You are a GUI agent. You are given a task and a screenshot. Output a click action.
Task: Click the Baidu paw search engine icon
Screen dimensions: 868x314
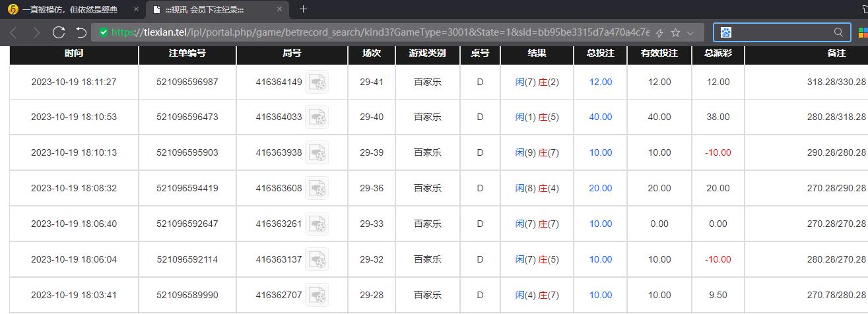[726, 32]
